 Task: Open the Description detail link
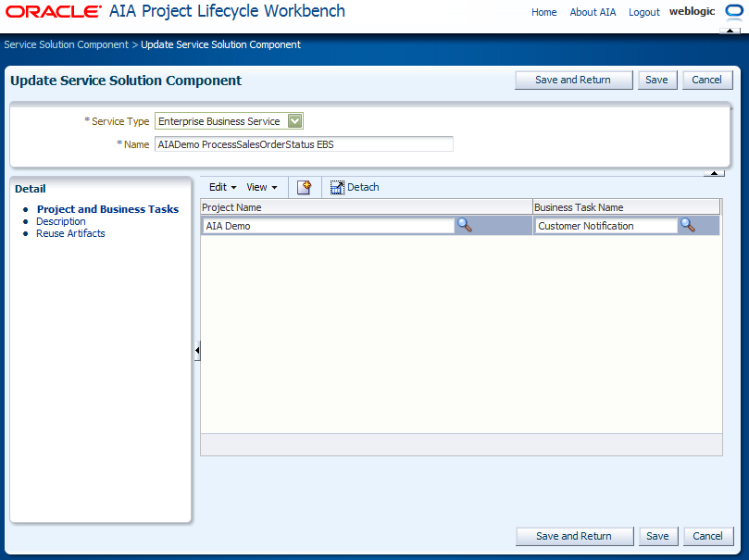click(x=61, y=221)
